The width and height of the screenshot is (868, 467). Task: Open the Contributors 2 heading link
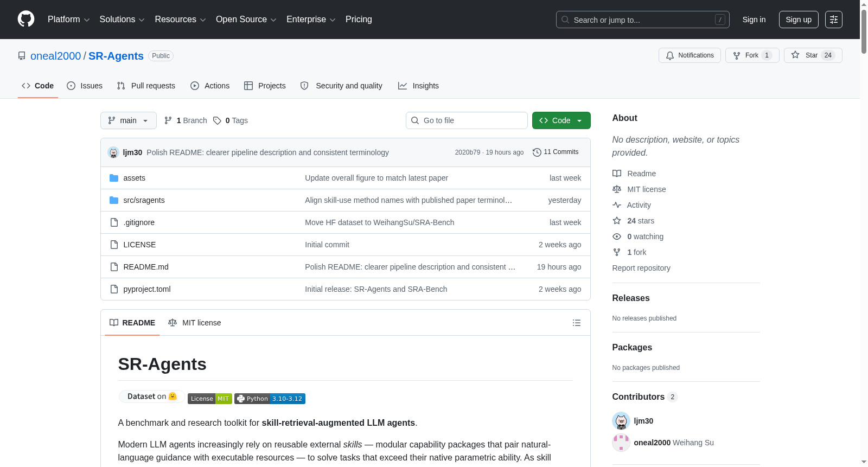(x=645, y=397)
